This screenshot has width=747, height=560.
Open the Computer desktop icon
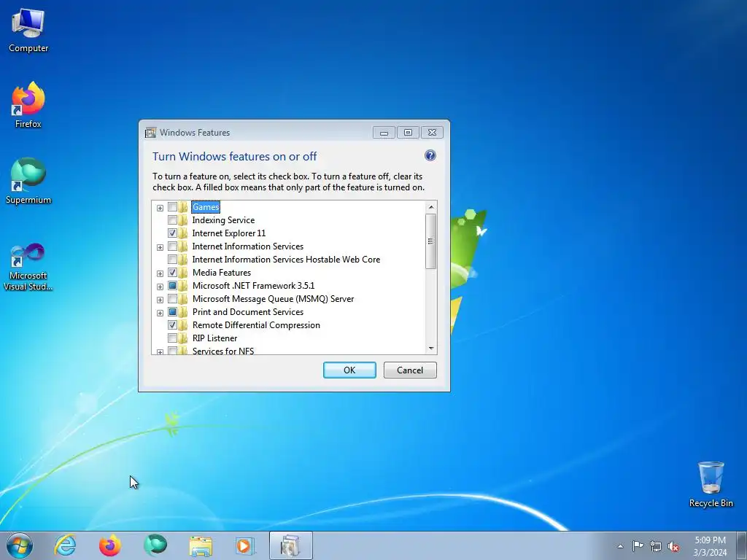(x=28, y=31)
